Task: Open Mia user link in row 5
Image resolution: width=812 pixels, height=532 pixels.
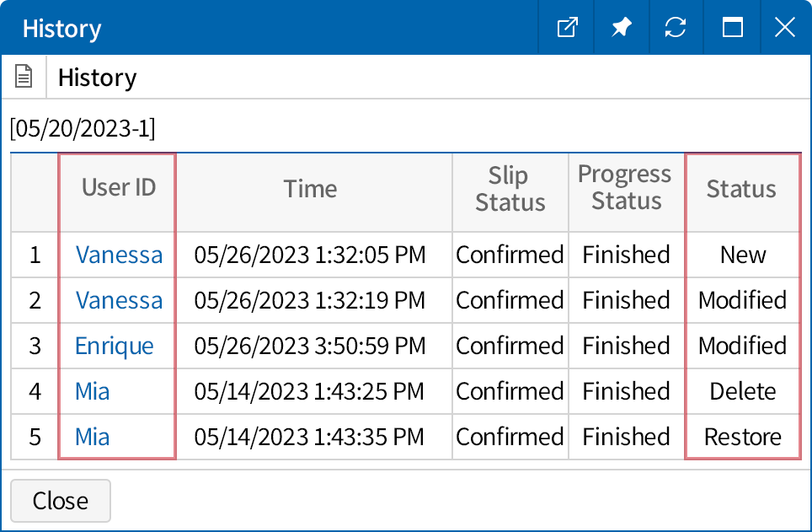Action: 93,437
